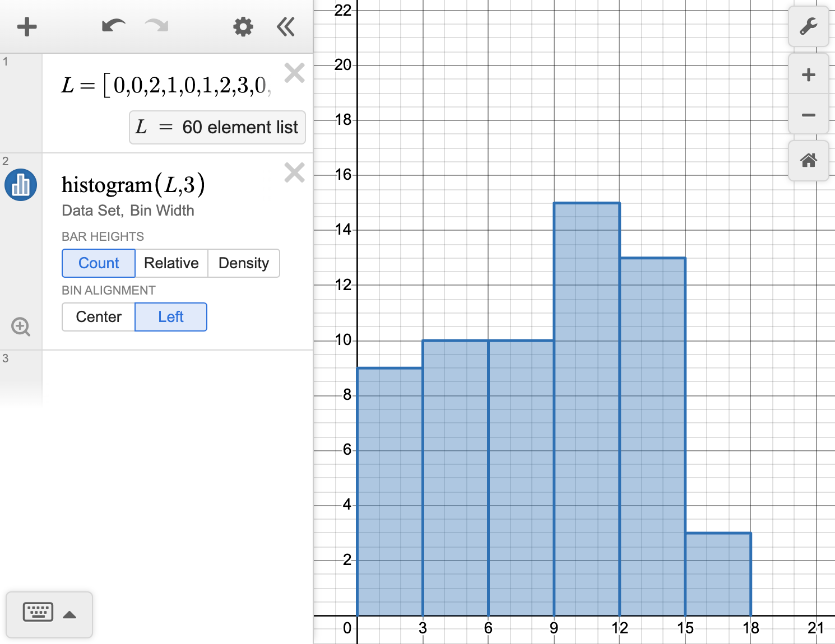
Task: Open the settings gear in the toolbar
Action: 243,26
